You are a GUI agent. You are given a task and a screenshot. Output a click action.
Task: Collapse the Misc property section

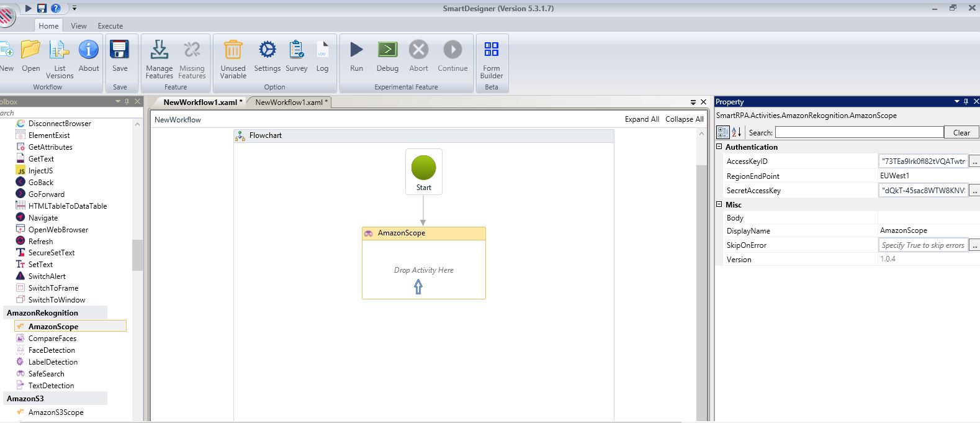719,204
